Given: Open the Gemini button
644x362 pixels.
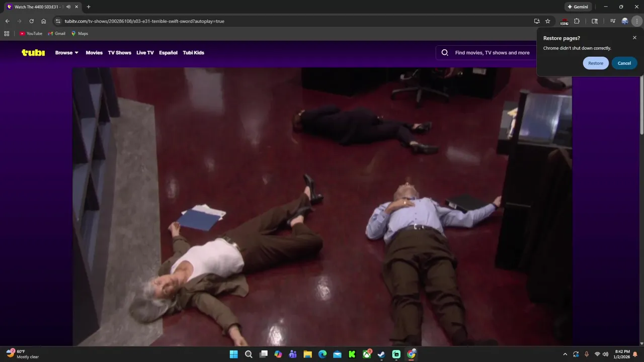Looking at the screenshot, I should (578, 7).
